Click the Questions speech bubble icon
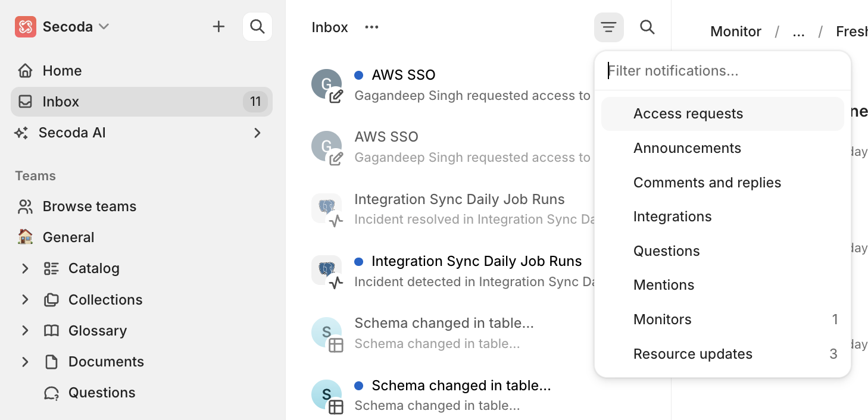The image size is (868, 420). 51,393
